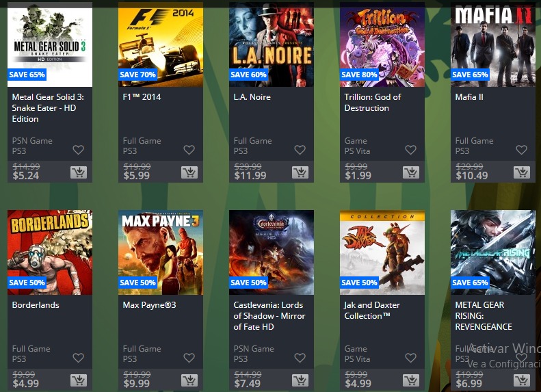The width and height of the screenshot is (541, 392).
Task: Add Borderlands to cart
Action: [x=79, y=380]
